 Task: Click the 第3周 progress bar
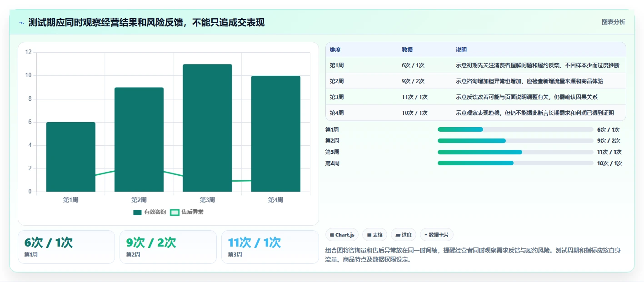point(515,152)
